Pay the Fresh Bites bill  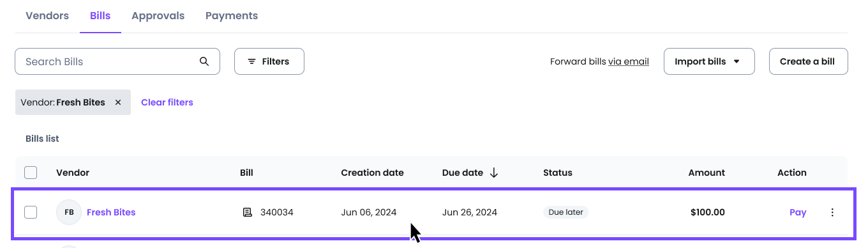pyautogui.click(x=798, y=212)
